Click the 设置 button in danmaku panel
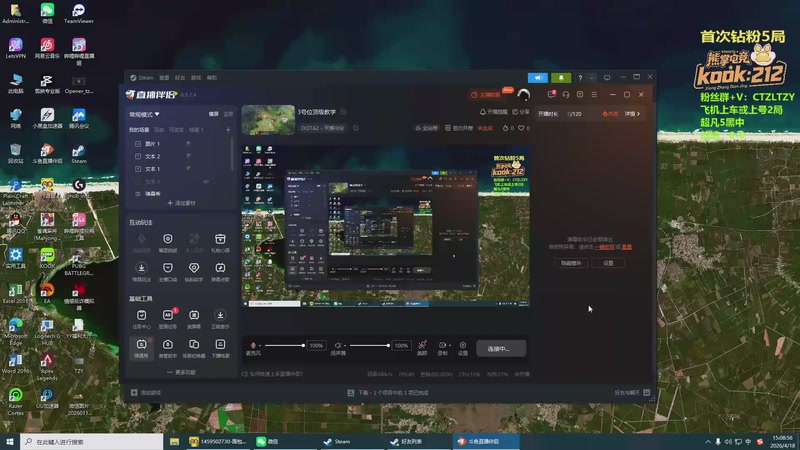Image resolution: width=800 pixels, height=450 pixels. 608,263
